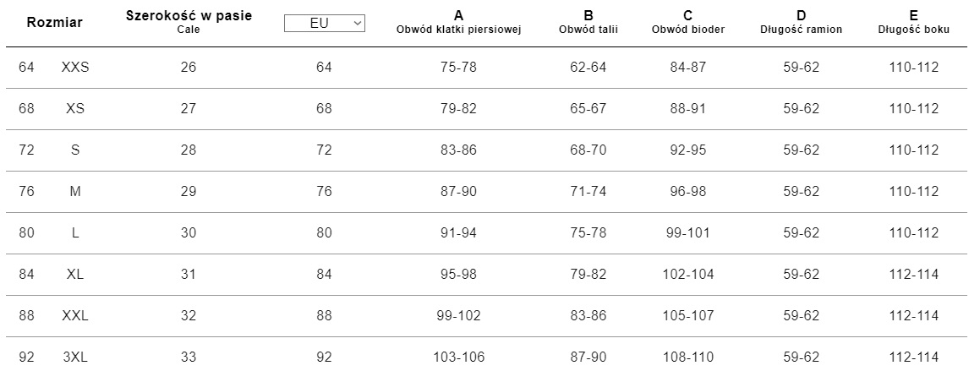Click the S size row label
Screen dimensions: 980x382
tap(75, 150)
